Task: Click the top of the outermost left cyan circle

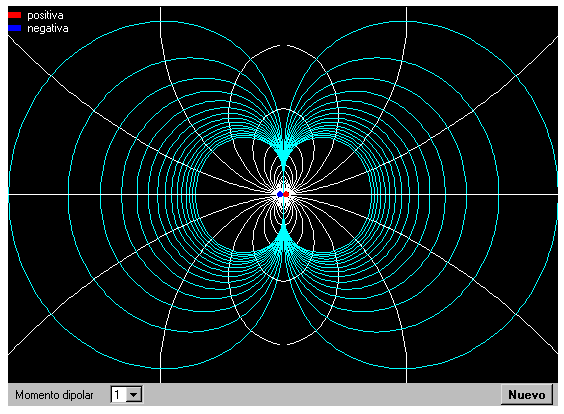Action: (160, 22)
